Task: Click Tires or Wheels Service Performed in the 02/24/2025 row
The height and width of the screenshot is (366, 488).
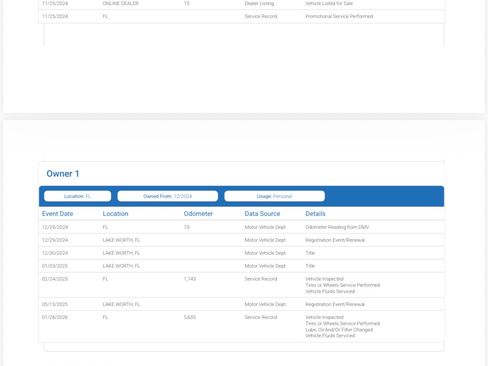Action: 343,285
